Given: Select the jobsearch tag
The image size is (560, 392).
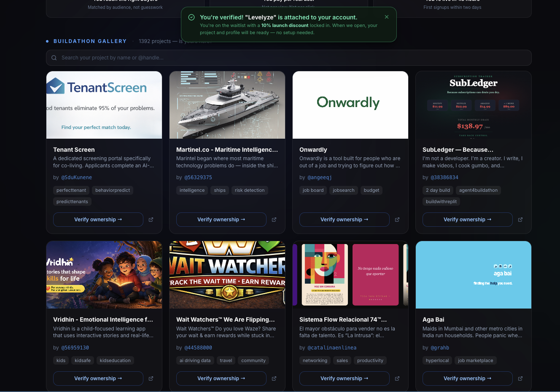Looking at the screenshot, I should (x=344, y=190).
